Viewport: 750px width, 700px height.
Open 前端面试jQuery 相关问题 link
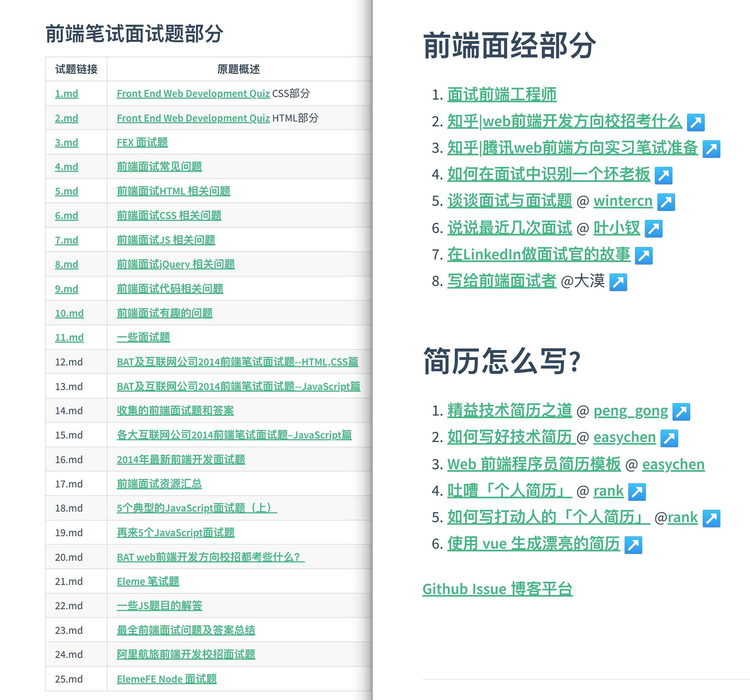[176, 264]
